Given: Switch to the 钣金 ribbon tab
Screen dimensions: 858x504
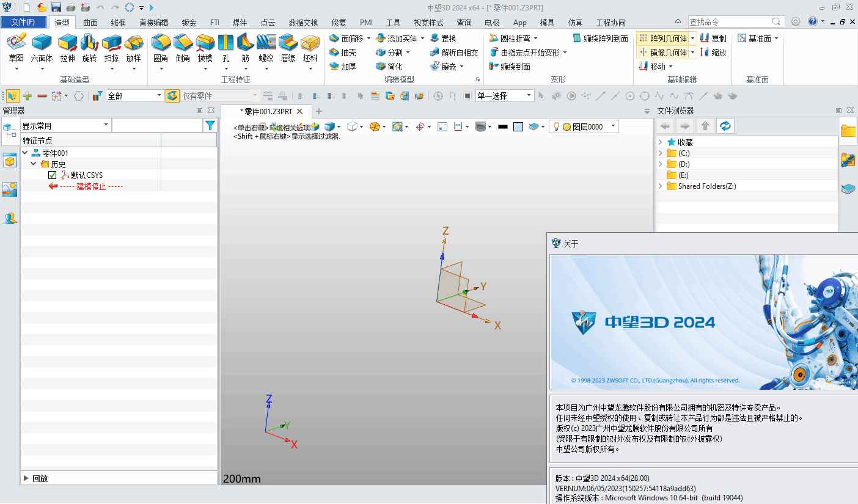Looking at the screenshot, I should click(189, 22).
